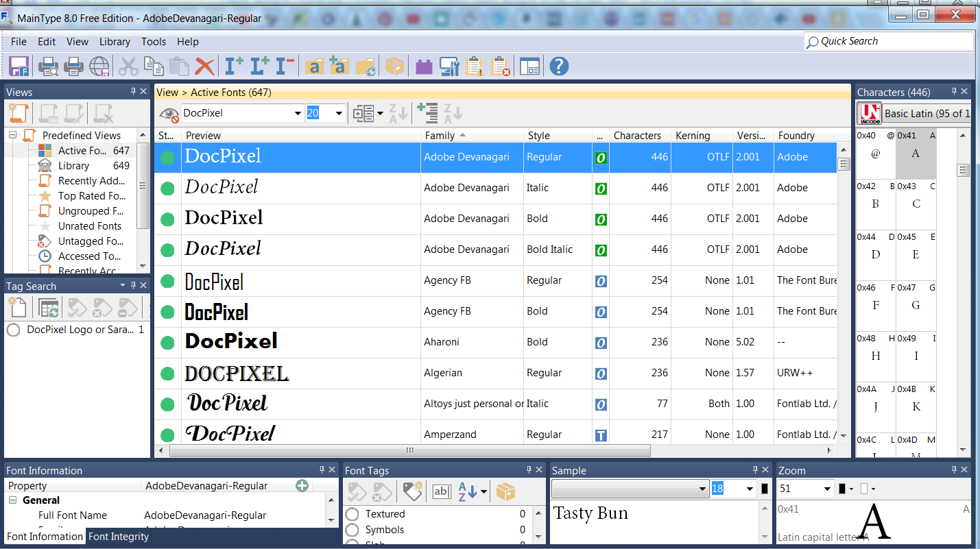Toggle the green state dot of the Agency FB Regular row
The image size is (980, 549).
[167, 280]
